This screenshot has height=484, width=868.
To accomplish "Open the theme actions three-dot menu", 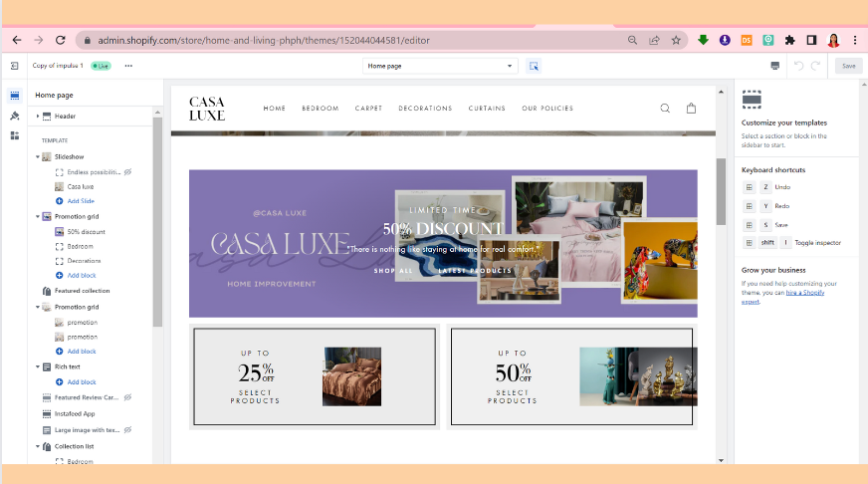I will (128, 66).
